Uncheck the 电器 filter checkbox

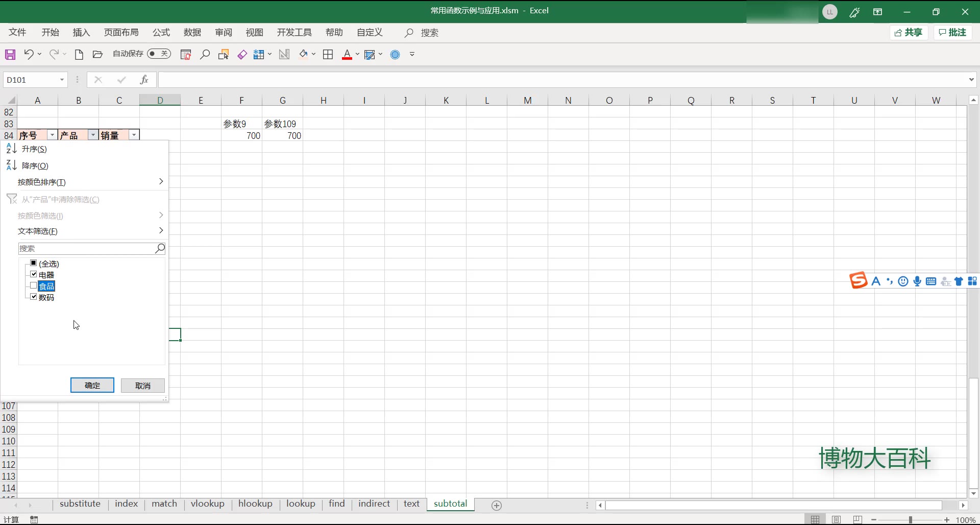(x=33, y=274)
